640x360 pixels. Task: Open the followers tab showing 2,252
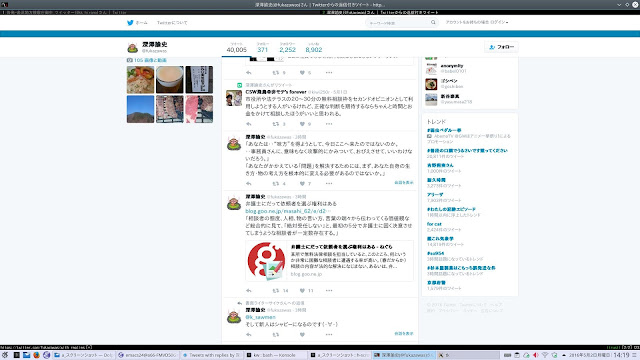[x=287, y=48]
